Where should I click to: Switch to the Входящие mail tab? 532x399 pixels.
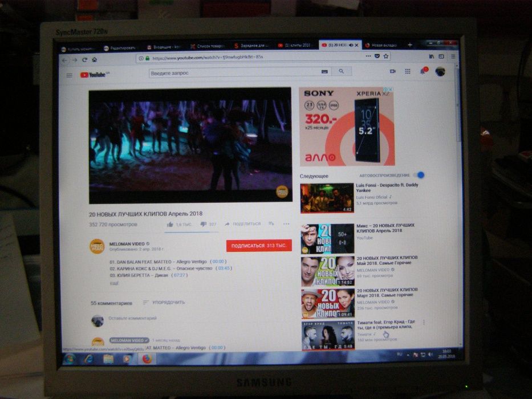point(164,47)
